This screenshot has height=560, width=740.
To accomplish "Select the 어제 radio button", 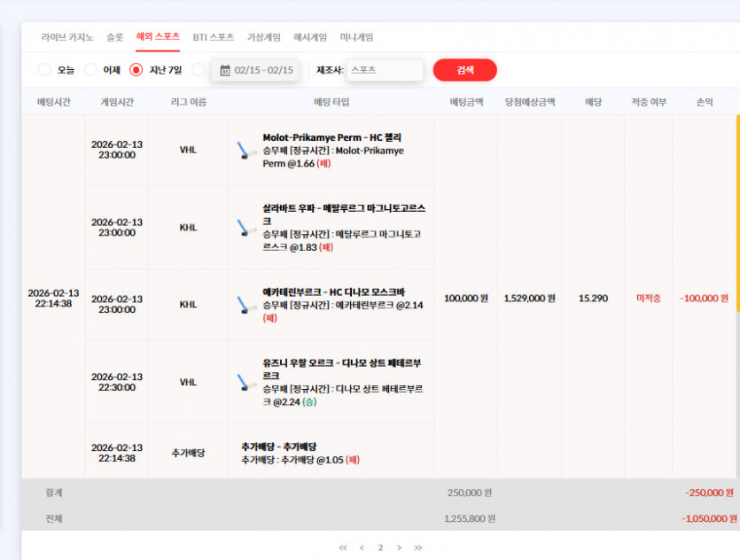I will point(90,70).
